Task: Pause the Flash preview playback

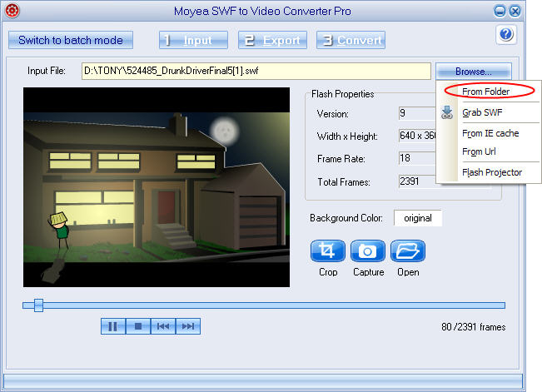Action: [113, 326]
